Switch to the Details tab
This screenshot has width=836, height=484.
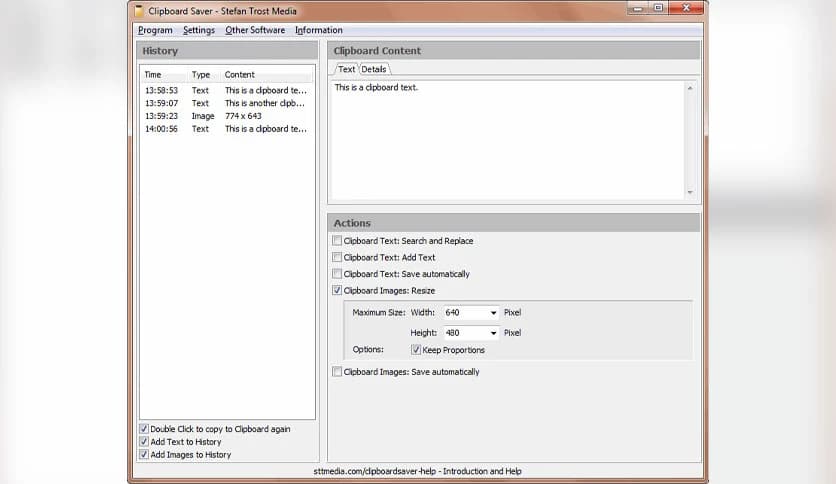(374, 69)
